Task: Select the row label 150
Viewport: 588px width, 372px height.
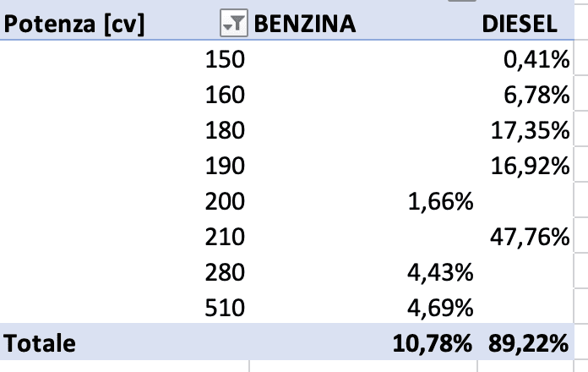Action: click(225, 60)
